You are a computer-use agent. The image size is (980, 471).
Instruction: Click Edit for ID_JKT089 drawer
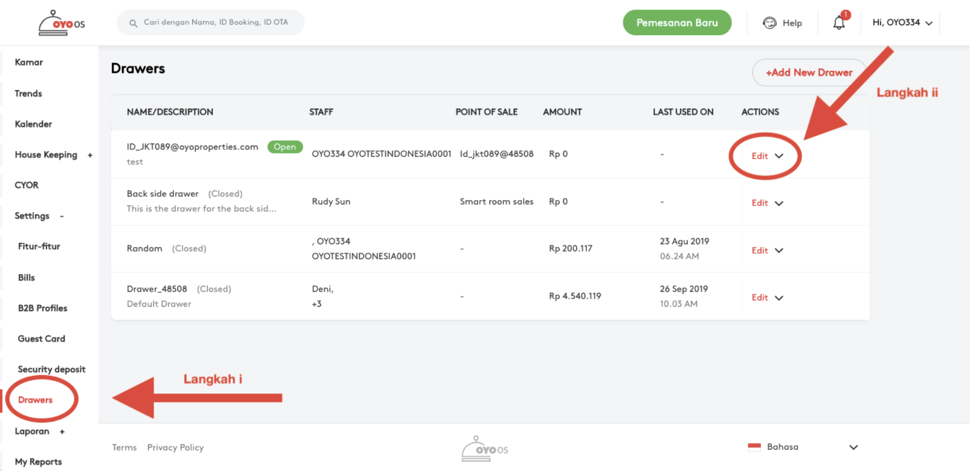point(759,156)
